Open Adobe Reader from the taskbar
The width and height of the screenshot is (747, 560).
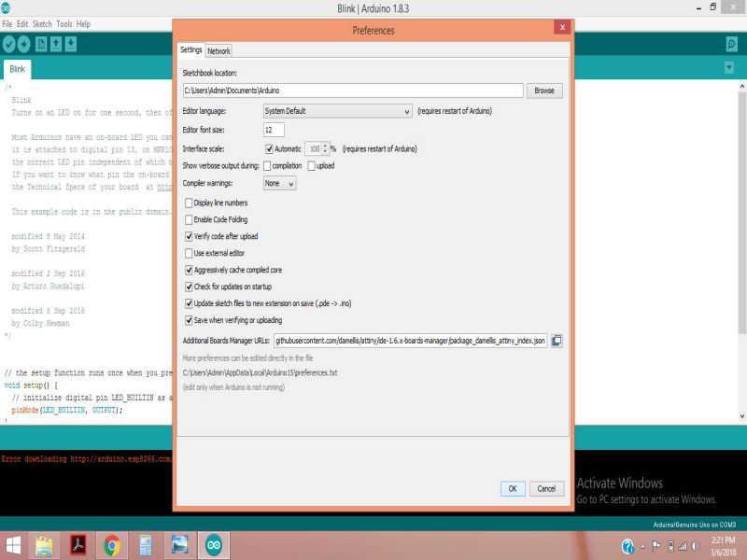click(78, 545)
